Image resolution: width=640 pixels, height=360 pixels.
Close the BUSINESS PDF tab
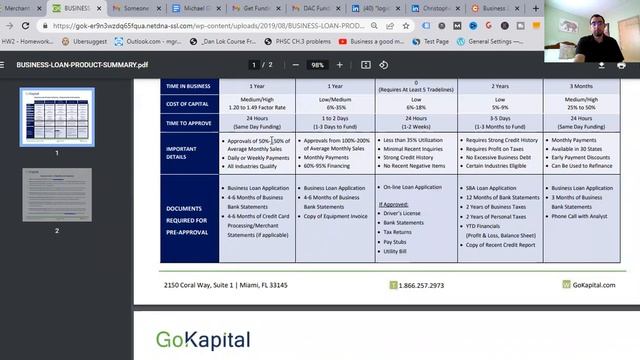pos(99,8)
